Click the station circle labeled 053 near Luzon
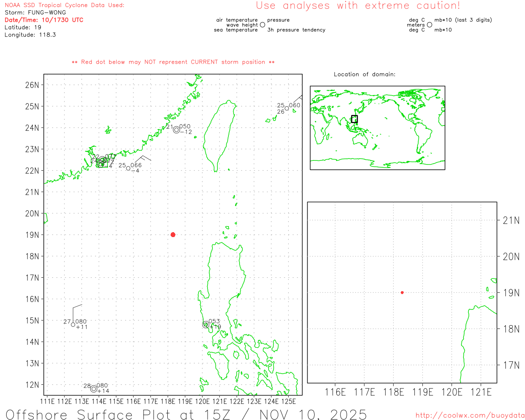 pyautogui.click(x=206, y=324)
